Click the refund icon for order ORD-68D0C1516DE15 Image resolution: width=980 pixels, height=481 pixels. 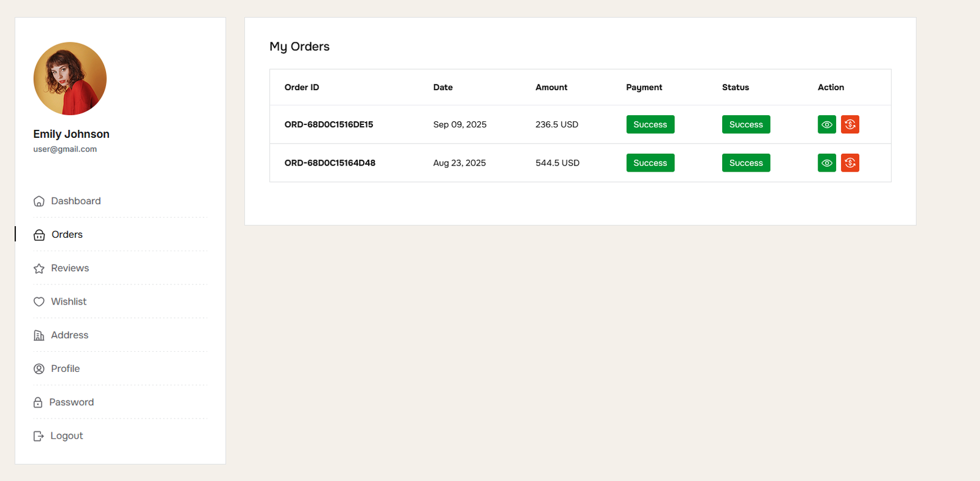(x=850, y=124)
